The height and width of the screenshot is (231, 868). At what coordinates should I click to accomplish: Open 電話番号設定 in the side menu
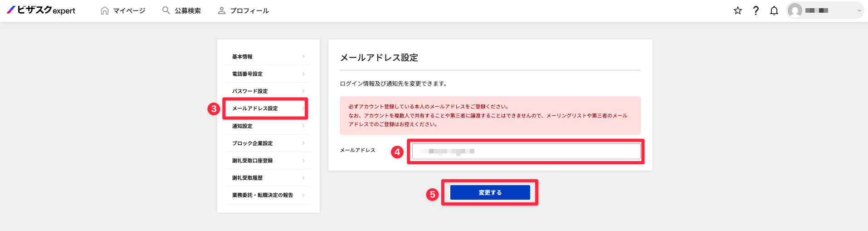pyautogui.click(x=268, y=74)
